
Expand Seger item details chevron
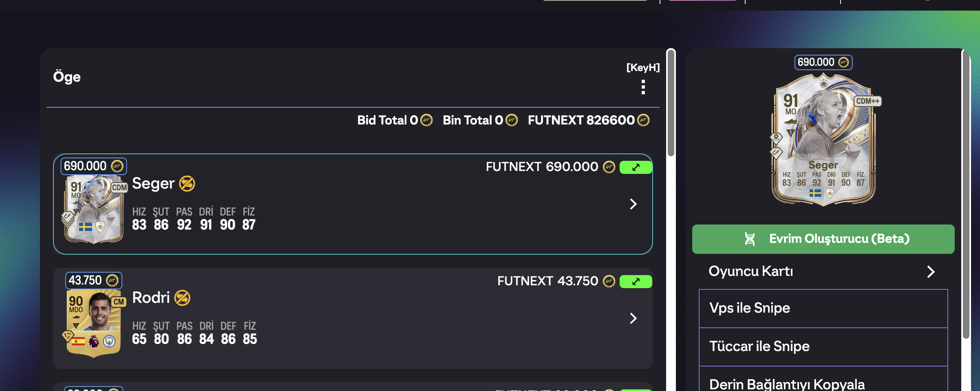coord(633,204)
